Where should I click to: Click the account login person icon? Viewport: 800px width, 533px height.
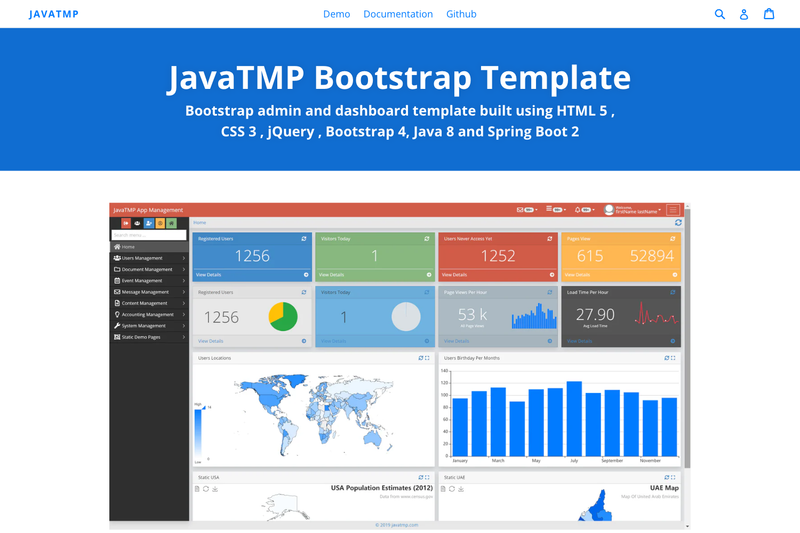pos(744,14)
